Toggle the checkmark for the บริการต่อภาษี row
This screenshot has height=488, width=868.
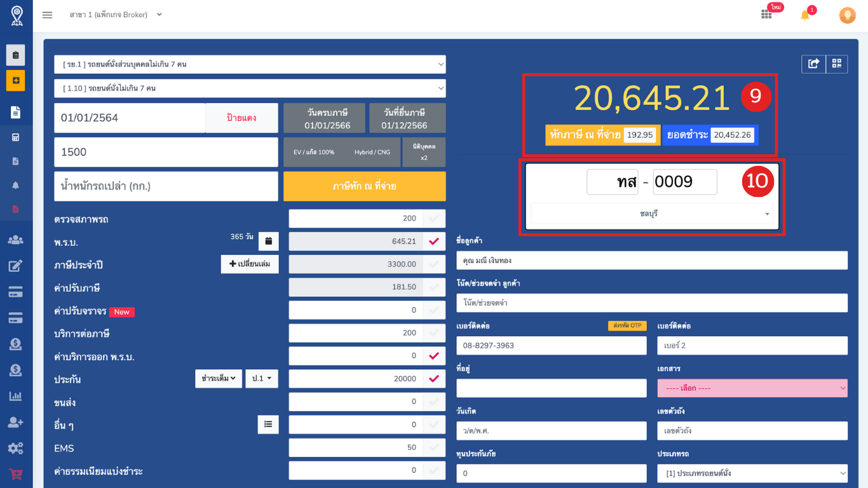click(434, 333)
